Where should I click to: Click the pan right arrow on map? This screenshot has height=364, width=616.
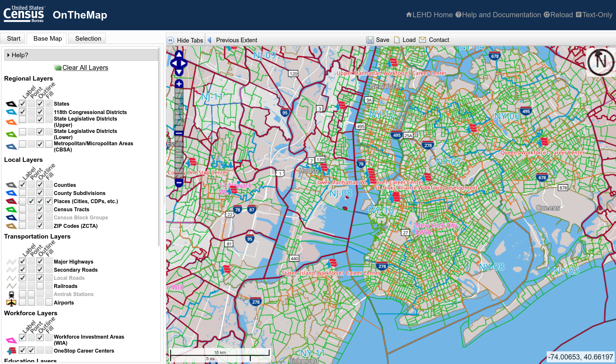pyautogui.click(x=184, y=63)
